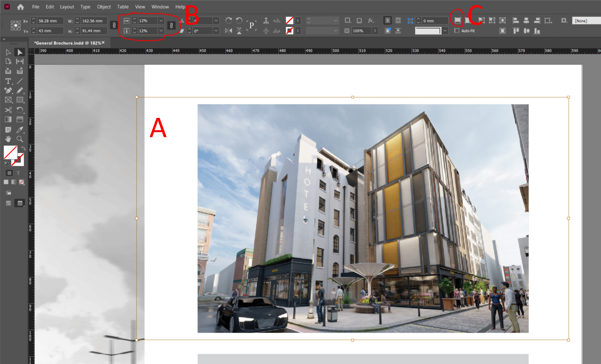Image resolution: width=601 pixels, height=364 pixels.
Task: Select the Type tool
Action: (8, 81)
